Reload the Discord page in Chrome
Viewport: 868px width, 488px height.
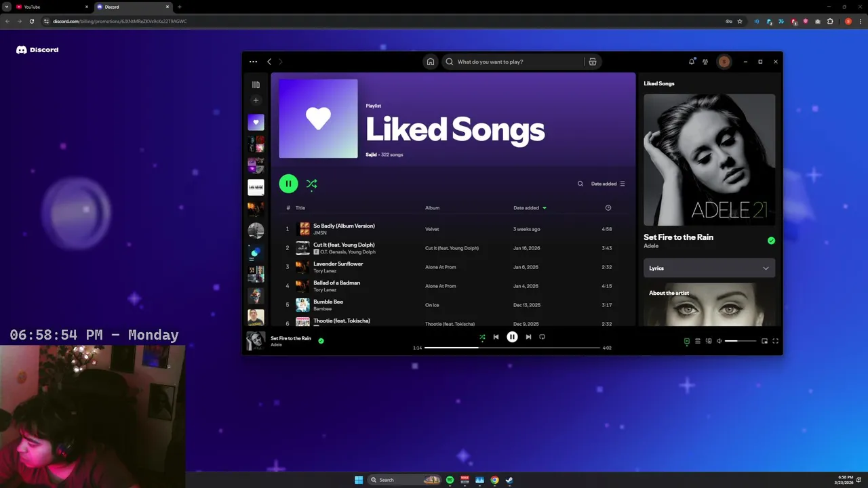31,21
